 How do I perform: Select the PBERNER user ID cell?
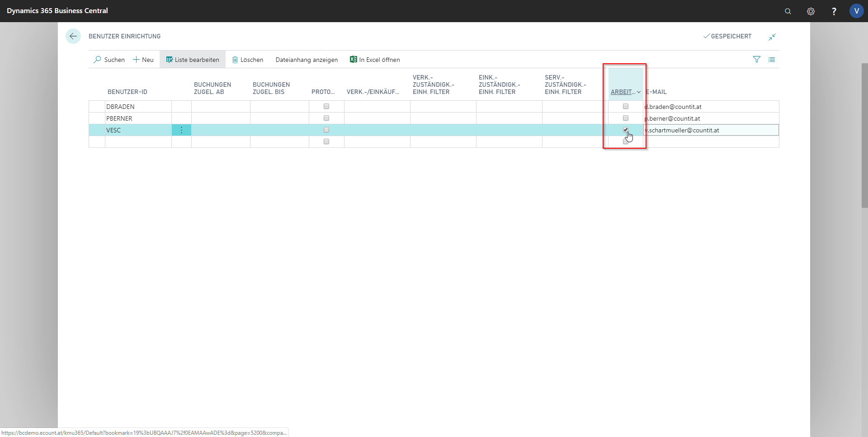coord(138,118)
